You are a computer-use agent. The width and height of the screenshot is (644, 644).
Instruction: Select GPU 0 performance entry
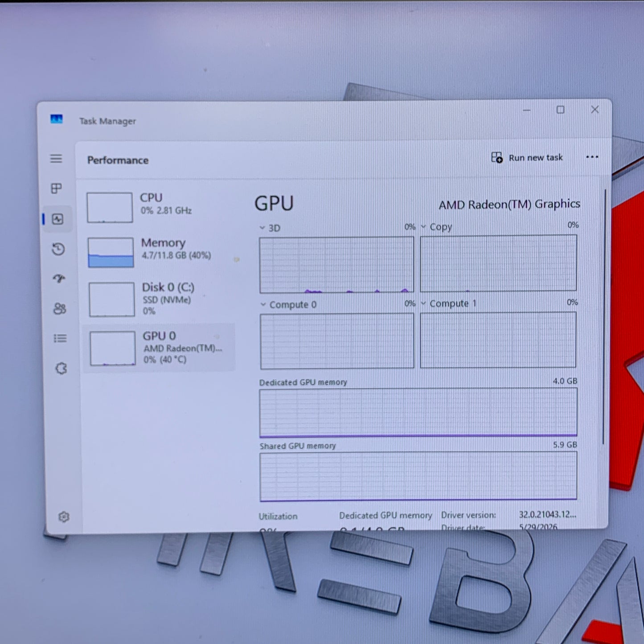159,348
